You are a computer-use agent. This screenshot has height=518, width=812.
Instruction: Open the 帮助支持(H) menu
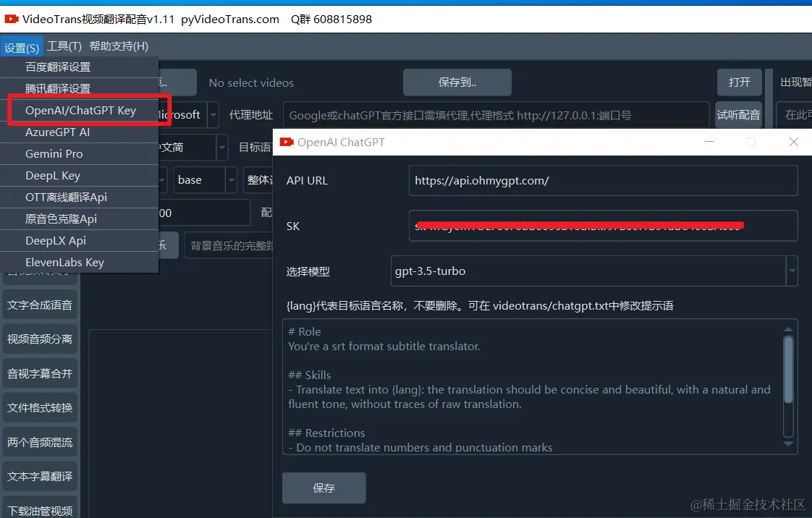click(119, 46)
